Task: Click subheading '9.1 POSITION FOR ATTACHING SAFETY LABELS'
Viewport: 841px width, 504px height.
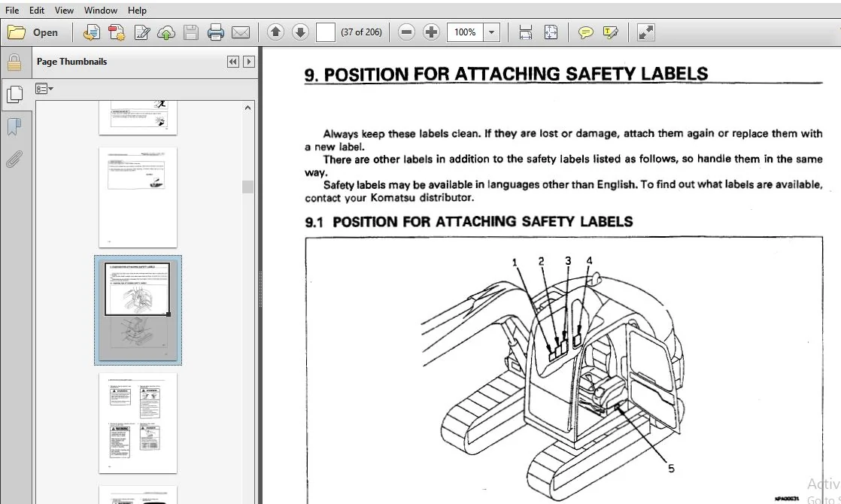Action: coord(469,221)
